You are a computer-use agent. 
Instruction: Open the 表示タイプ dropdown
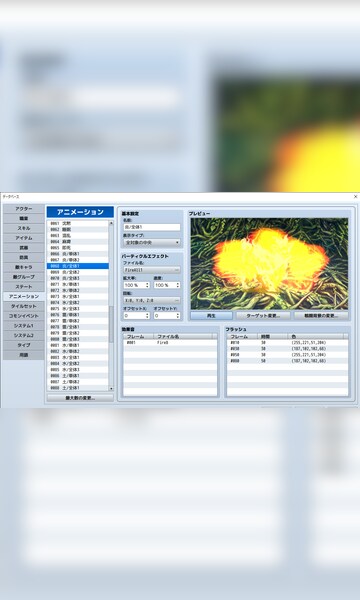tap(151, 242)
